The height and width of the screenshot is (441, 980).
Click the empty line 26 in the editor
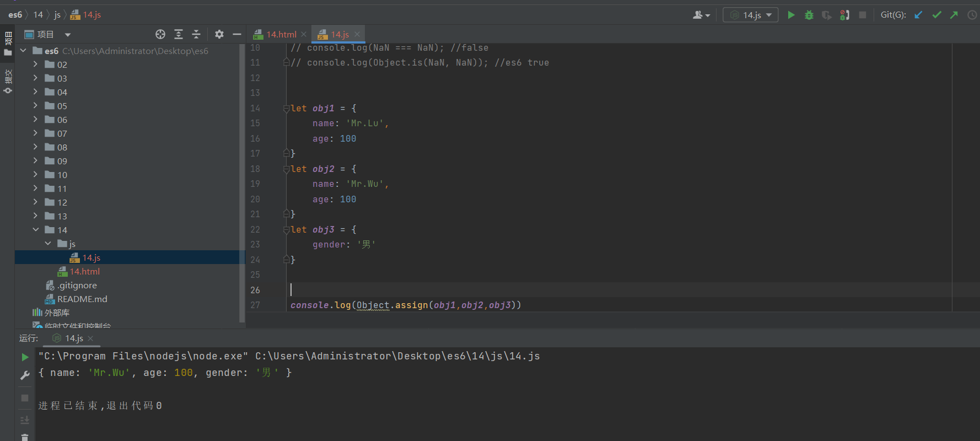[x=621, y=290]
